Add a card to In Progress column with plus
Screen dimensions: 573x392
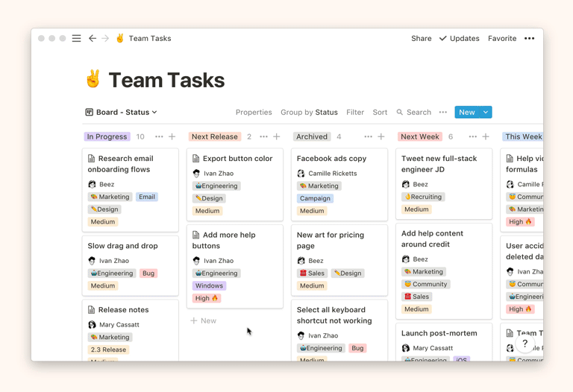click(172, 136)
